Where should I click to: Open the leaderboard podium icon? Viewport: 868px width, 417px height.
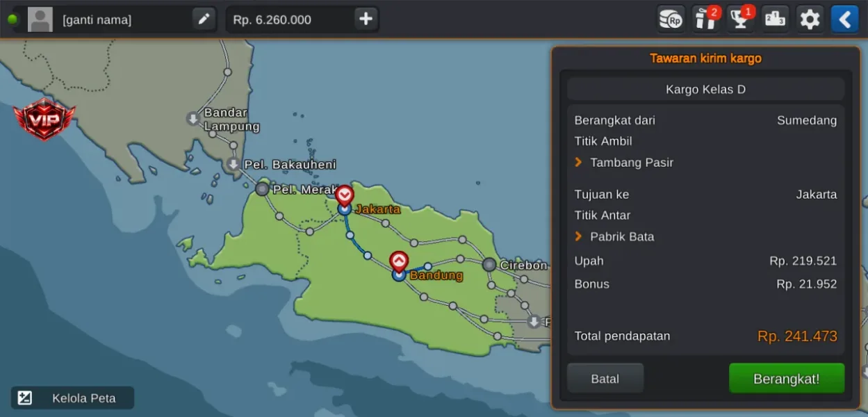point(776,19)
